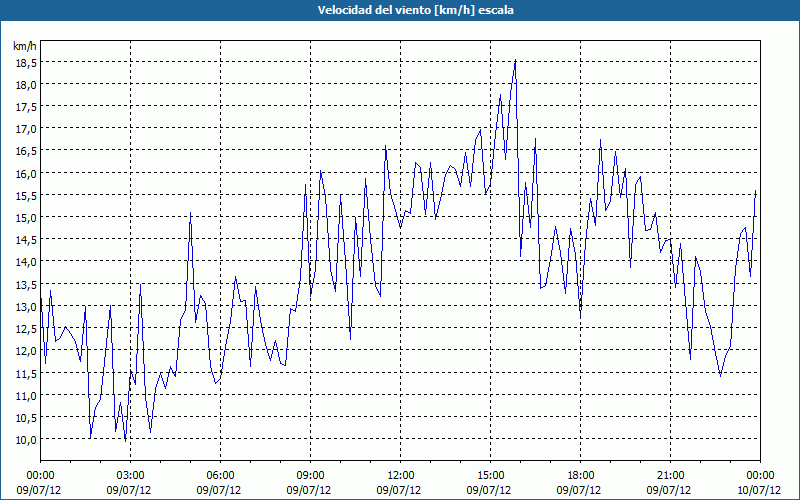Select the 11,0 y-axis value
This screenshot has height=500, width=800.
pos(26,396)
